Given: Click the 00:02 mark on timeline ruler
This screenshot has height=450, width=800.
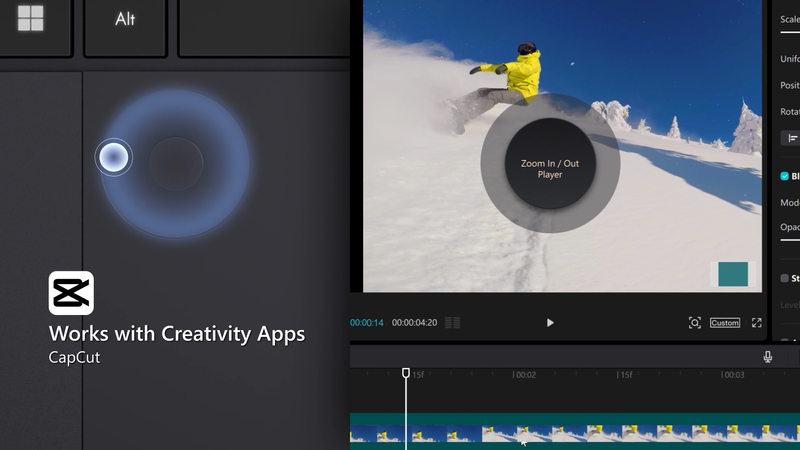Looking at the screenshot, I should coord(524,375).
